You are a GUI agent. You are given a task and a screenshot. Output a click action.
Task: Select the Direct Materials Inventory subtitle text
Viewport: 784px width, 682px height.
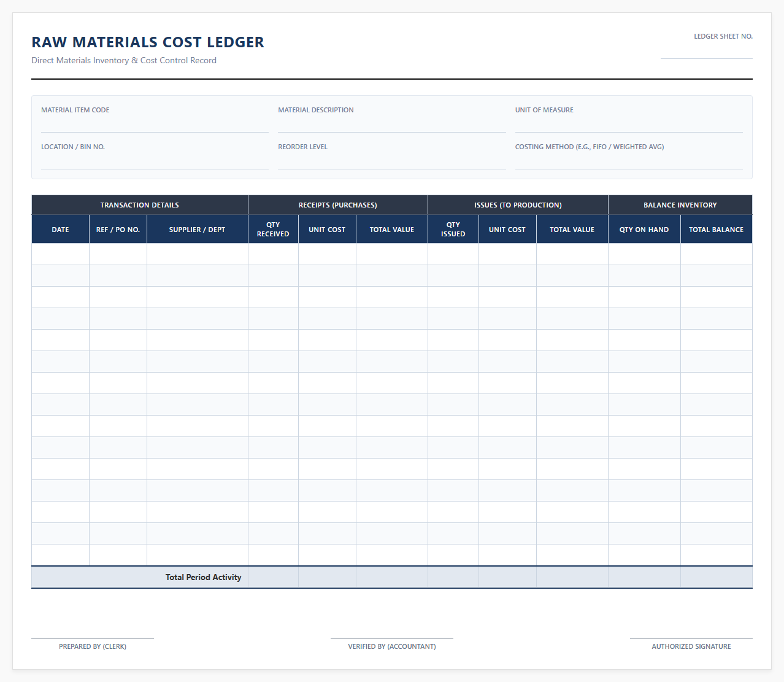pos(124,60)
